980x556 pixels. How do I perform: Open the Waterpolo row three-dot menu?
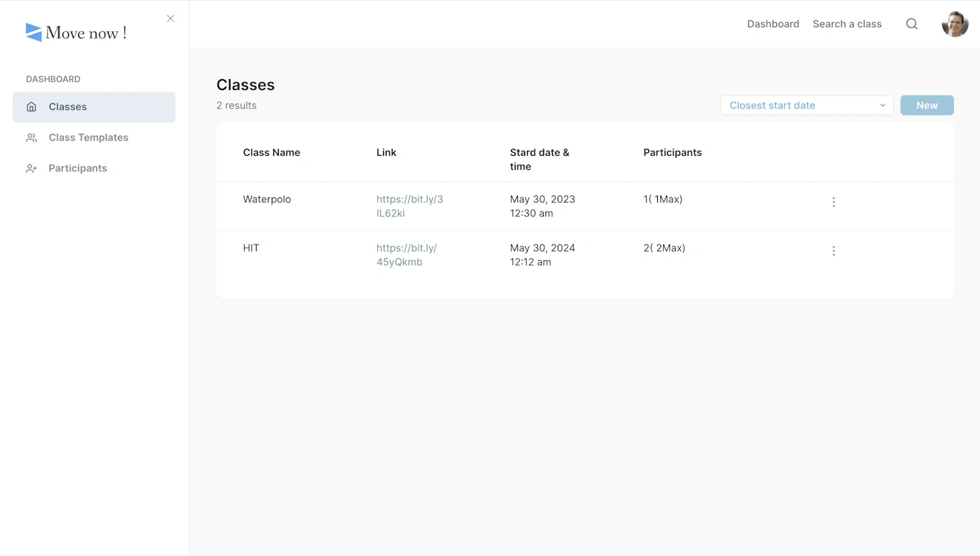833,202
